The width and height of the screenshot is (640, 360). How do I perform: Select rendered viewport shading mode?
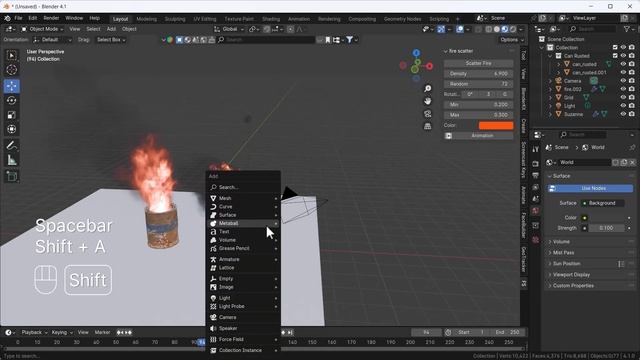click(513, 29)
